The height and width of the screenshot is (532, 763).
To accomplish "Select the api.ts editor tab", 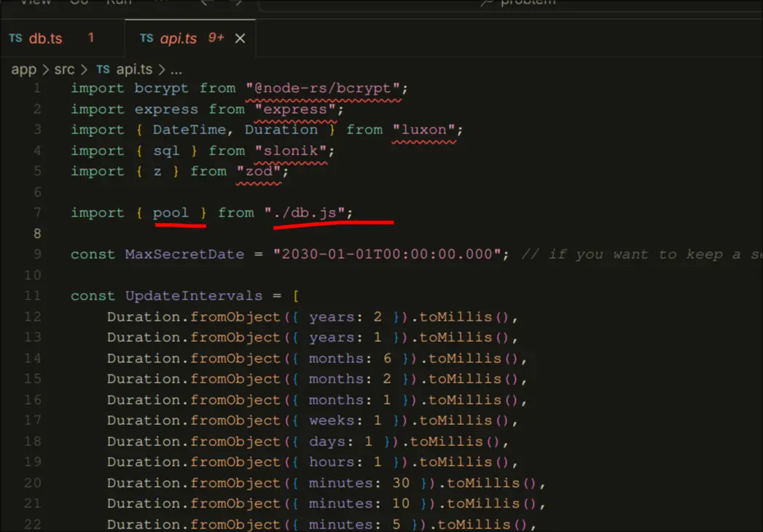I will tap(178, 39).
